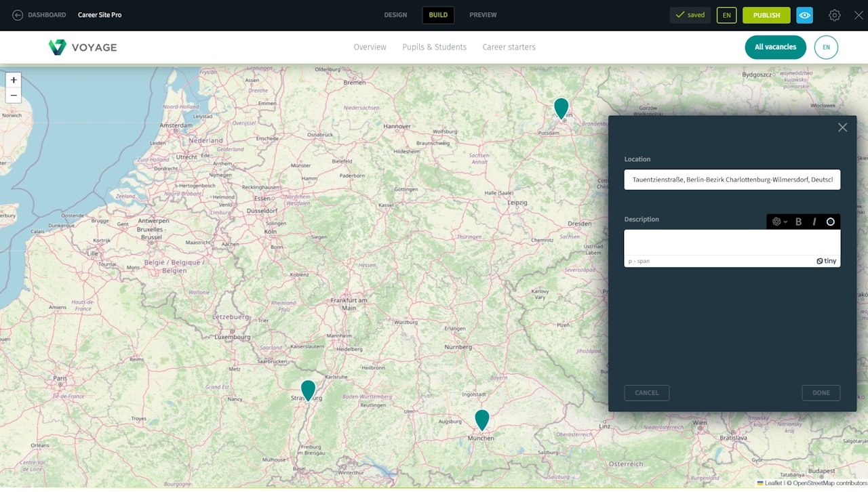Click the Voyage logo
The width and height of the screenshot is (868, 492).
pos(83,47)
